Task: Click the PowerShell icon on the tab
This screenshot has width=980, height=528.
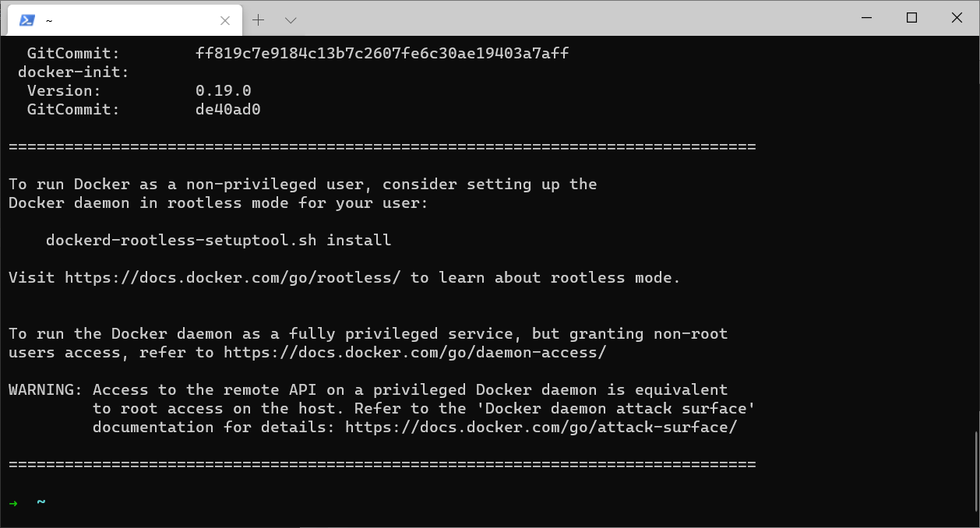Action: [x=26, y=20]
